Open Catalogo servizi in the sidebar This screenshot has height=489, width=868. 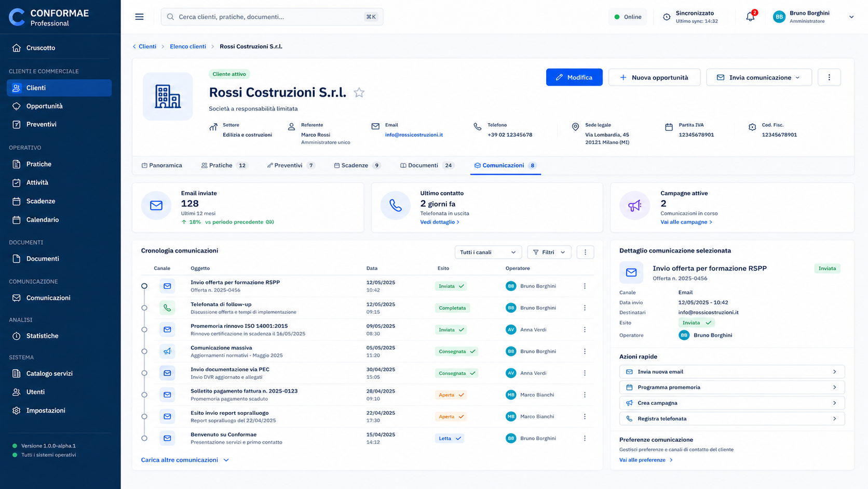point(59,374)
